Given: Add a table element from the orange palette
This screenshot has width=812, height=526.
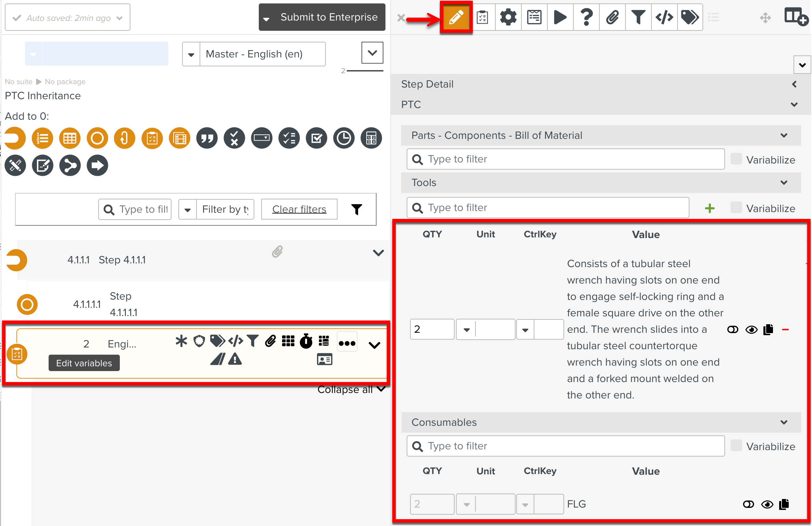Looking at the screenshot, I should (70, 138).
